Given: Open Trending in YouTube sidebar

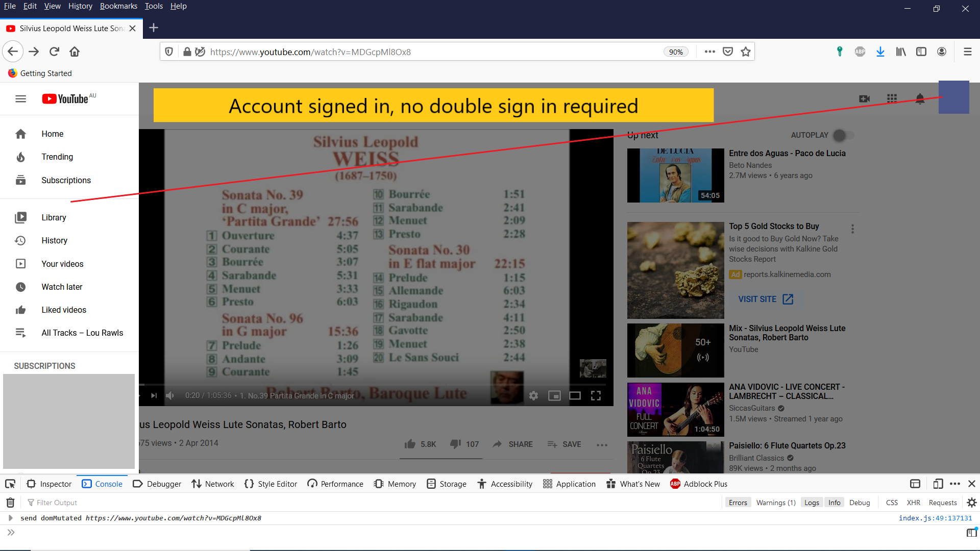Looking at the screenshot, I should [57, 157].
